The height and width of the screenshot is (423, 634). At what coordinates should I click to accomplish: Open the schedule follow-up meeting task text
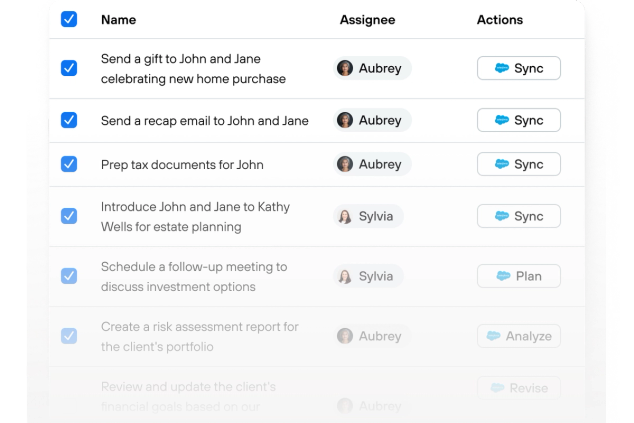click(193, 277)
